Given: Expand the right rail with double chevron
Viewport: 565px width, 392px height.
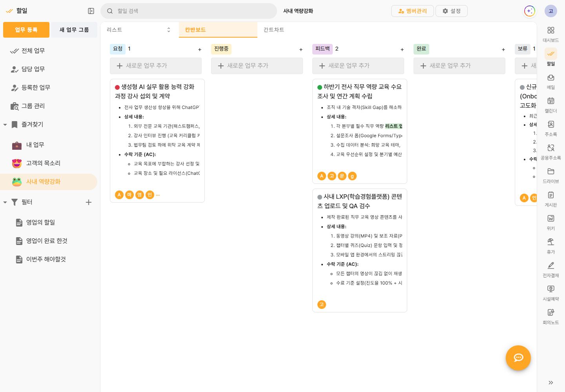Looking at the screenshot, I should coord(551,383).
